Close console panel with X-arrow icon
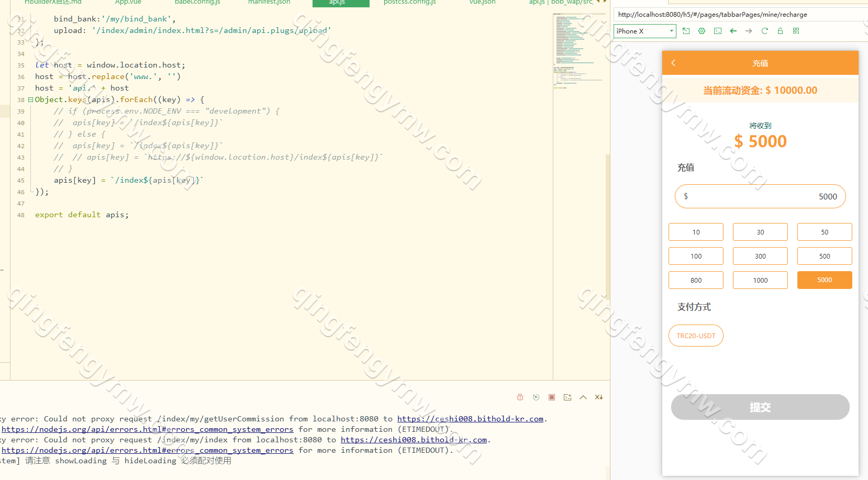The image size is (868, 480). [x=599, y=397]
